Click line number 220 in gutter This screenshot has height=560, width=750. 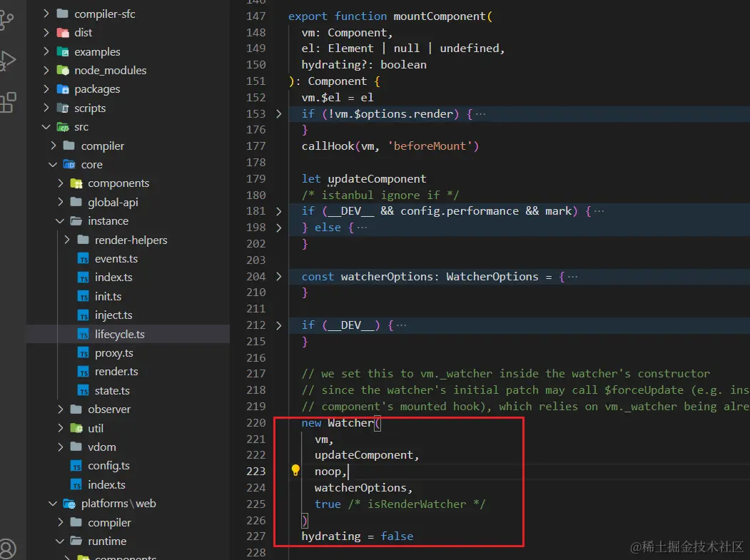point(256,423)
